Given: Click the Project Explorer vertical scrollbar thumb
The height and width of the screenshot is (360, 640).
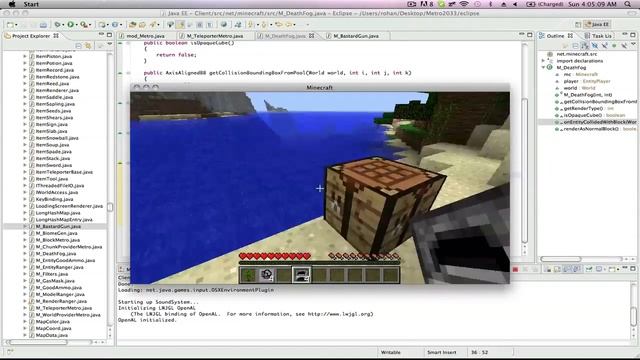Looking at the screenshot, I should [110, 207].
